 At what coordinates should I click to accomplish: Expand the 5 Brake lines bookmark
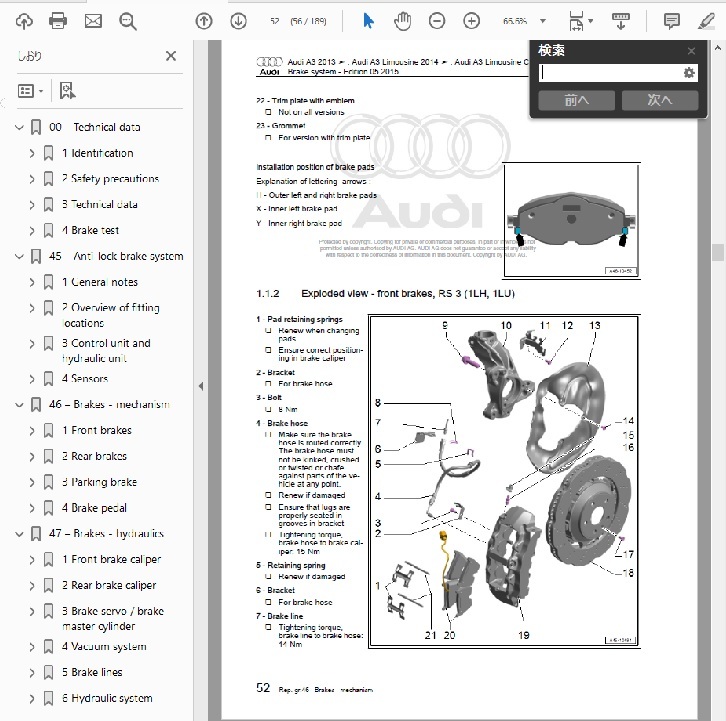(32, 672)
